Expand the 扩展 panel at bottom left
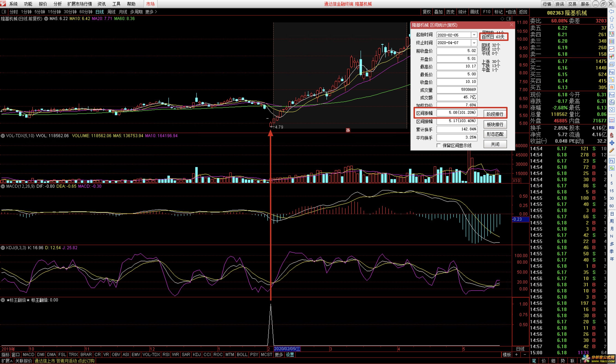This screenshot has width=616, height=364. click(7, 361)
